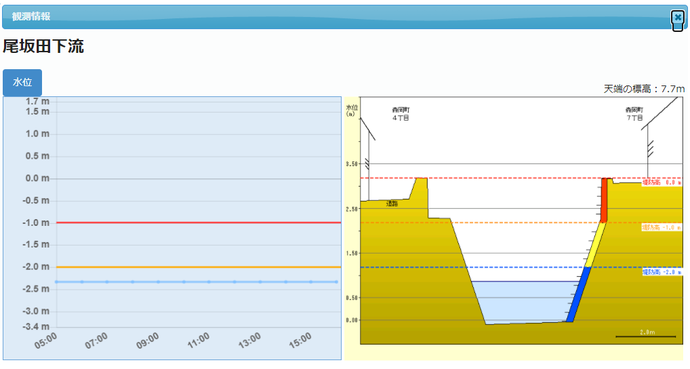Click the red -1.0 m threshold line in the graph
690x369 pixels.
coord(198,223)
